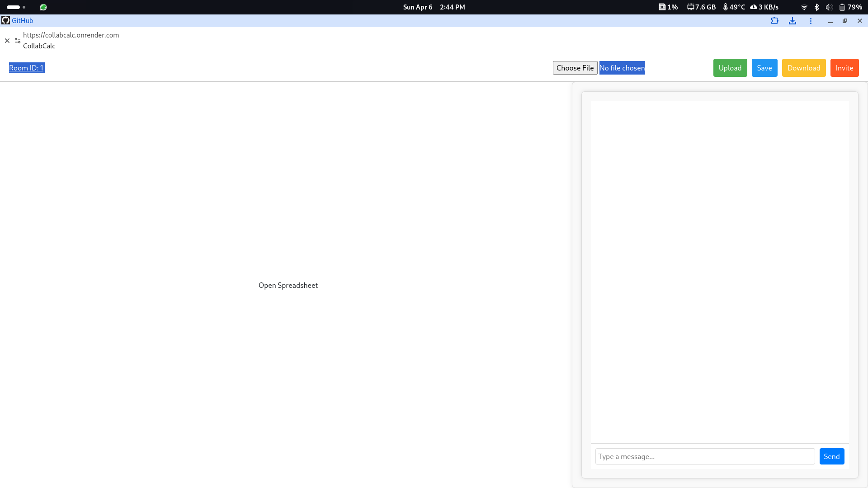Image resolution: width=868 pixels, height=488 pixels.
Task: Click the GitHub logo icon
Action: pyautogui.click(x=5, y=20)
